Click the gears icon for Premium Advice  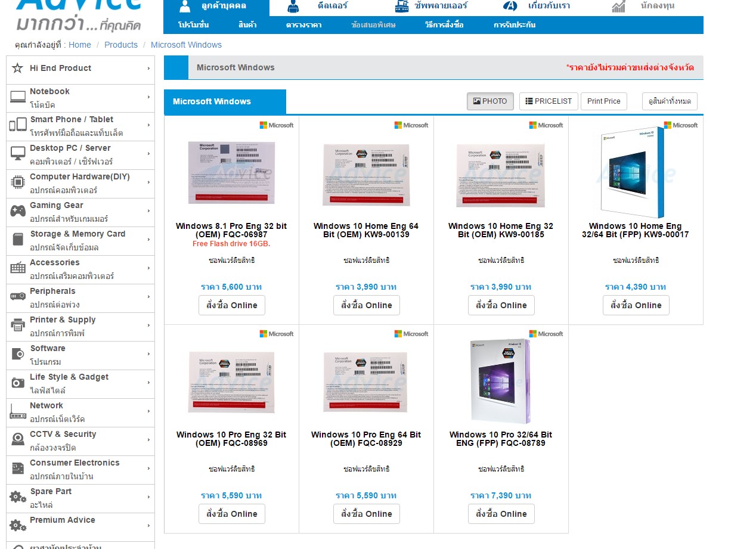coord(18,525)
